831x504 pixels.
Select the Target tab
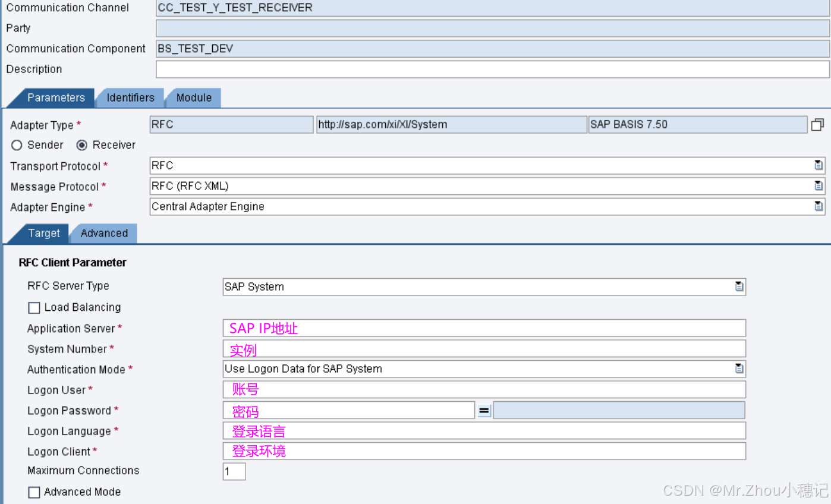pyautogui.click(x=45, y=233)
